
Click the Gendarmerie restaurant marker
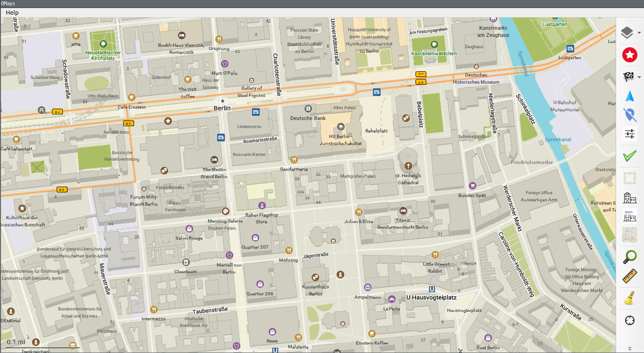pyautogui.click(x=294, y=160)
